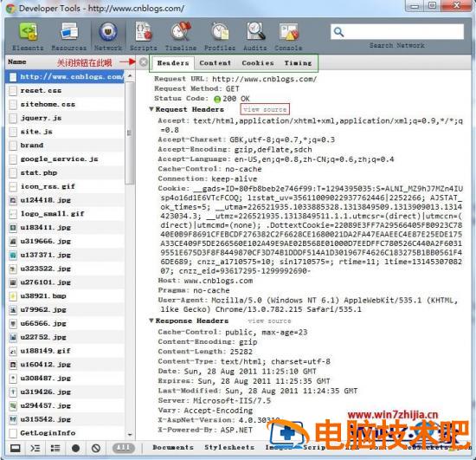Open the Console panel
Screen dimensions: 476x460
[288, 36]
